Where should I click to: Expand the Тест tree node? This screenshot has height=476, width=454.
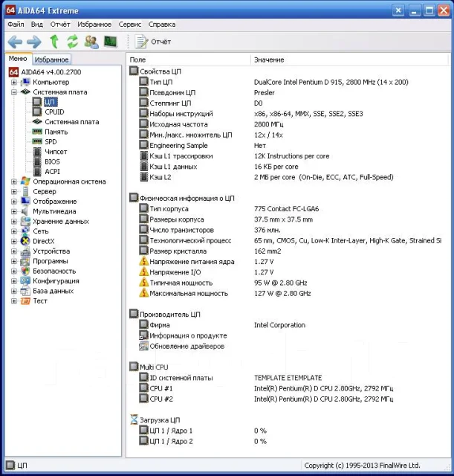pyautogui.click(x=14, y=301)
